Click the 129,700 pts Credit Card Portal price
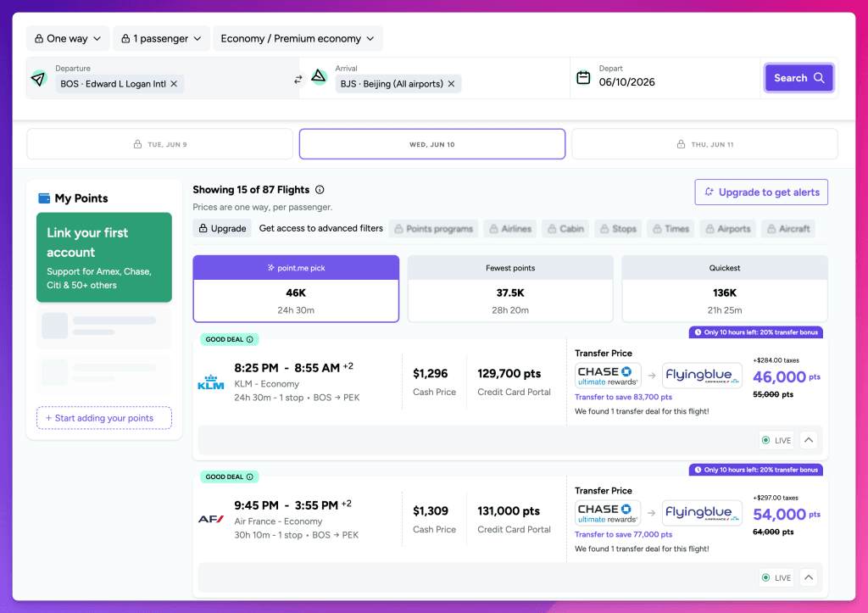The image size is (868, 613). click(509, 374)
